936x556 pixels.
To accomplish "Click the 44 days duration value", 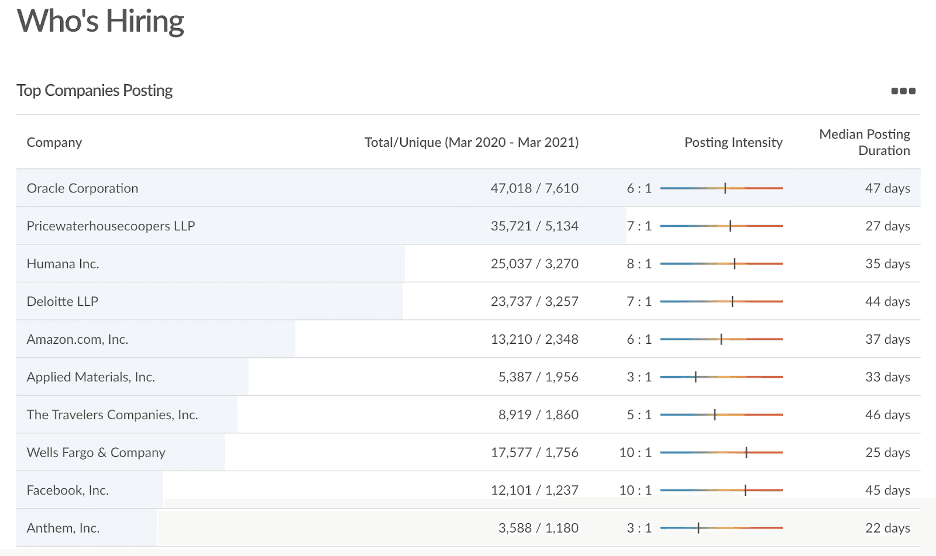I will [x=888, y=301].
